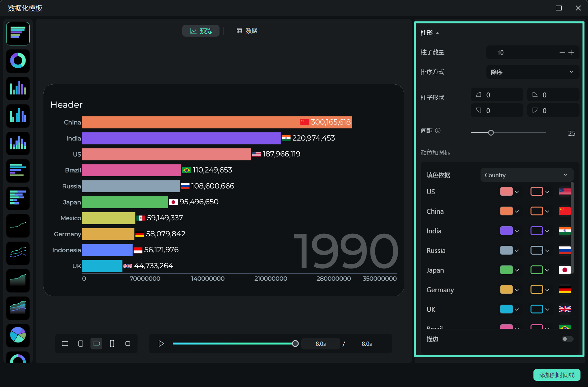Select the widescreen aspect ratio option
Viewport: 588px width, 387px height.
click(x=96, y=344)
